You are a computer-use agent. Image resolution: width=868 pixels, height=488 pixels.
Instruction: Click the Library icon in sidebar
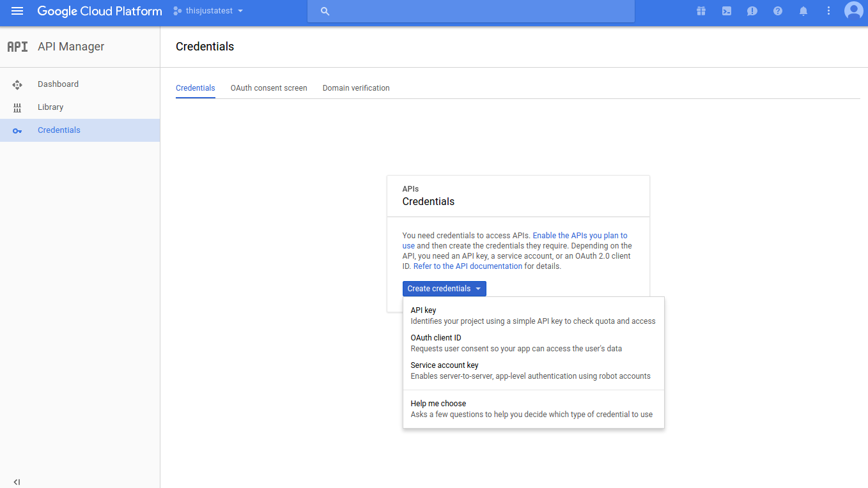tap(17, 107)
